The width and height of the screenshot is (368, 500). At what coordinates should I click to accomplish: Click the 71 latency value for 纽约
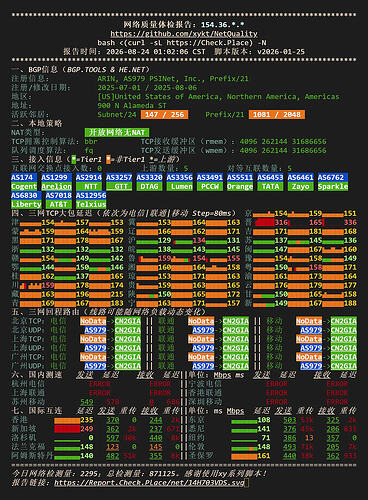(266, 438)
